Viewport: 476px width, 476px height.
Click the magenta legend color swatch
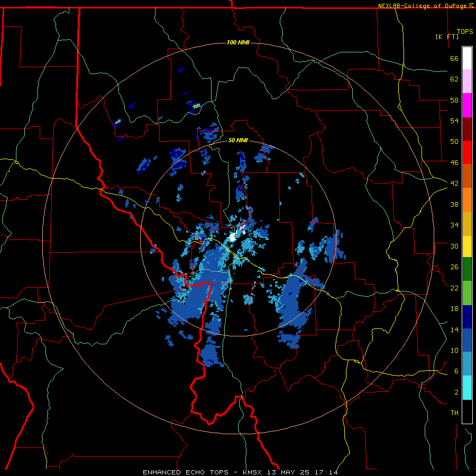(467, 105)
